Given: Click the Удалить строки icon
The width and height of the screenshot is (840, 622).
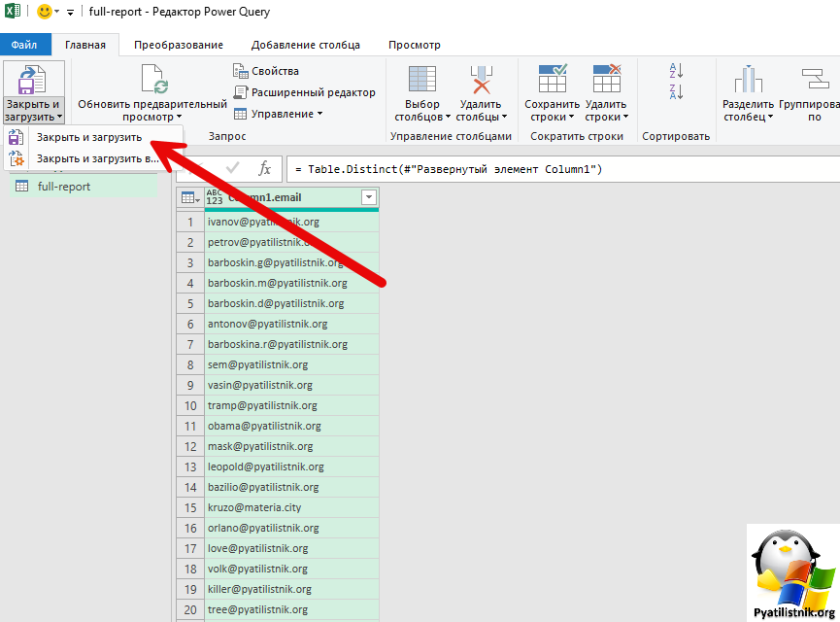Looking at the screenshot, I should pos(607,79).
